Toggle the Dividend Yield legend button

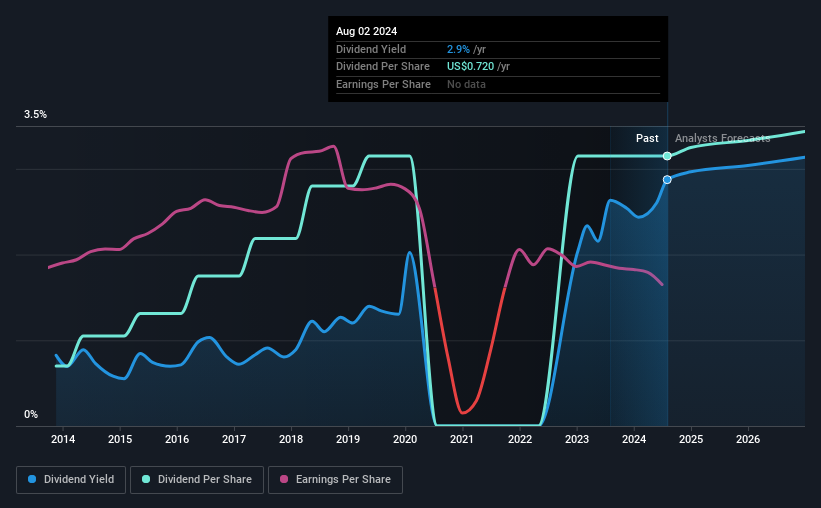pyautogui.click(x=71, y=480)
